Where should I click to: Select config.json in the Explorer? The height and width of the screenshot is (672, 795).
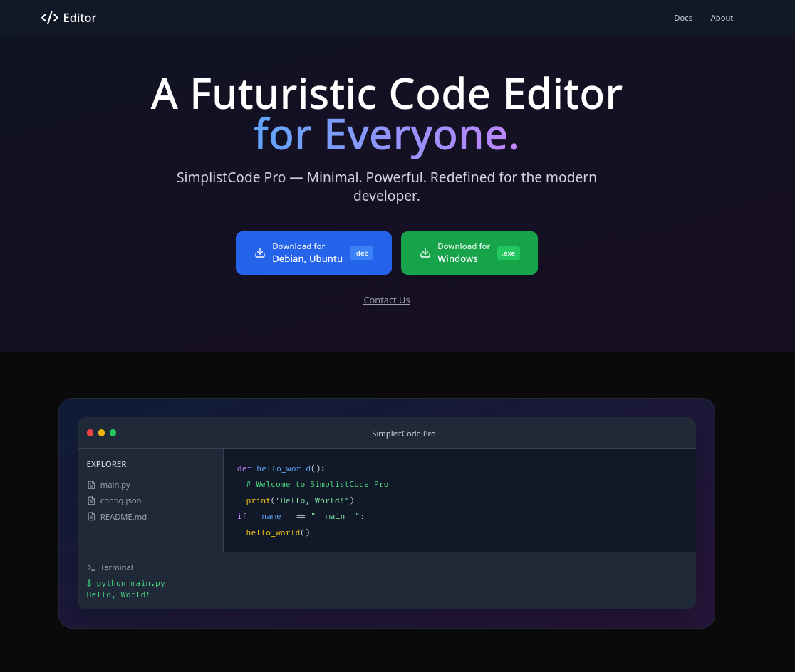(120, 500)
